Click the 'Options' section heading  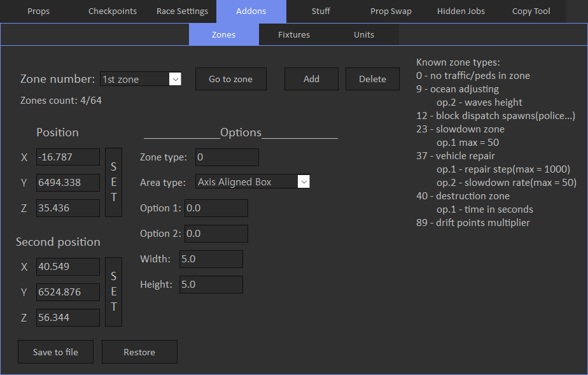(241, 132)
